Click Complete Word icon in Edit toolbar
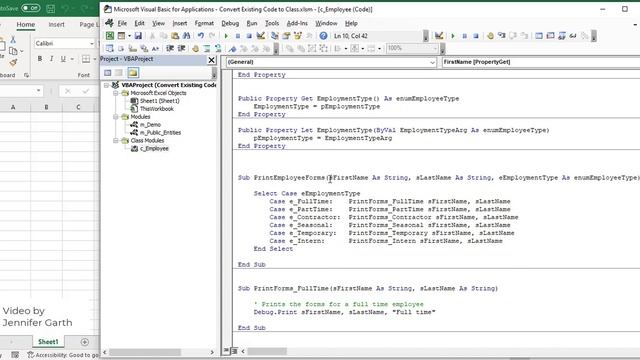640x360 pixels. coord(155,49)
